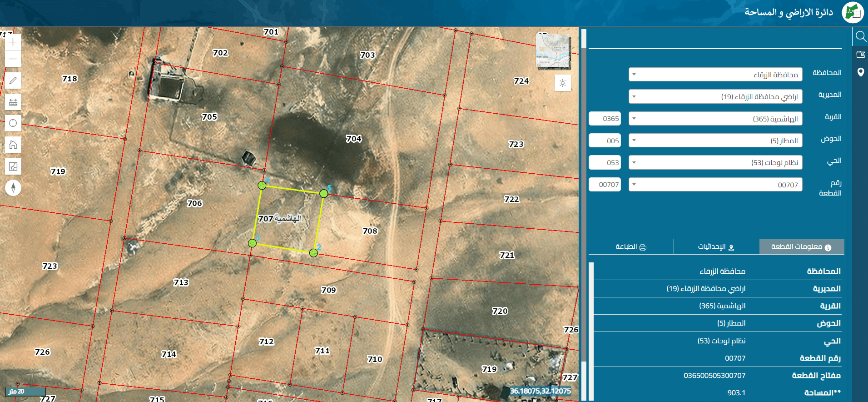Click the coordinates readout 36.18075,32.12075
This screenshot has width=868, height=402.
click(541, 391)
